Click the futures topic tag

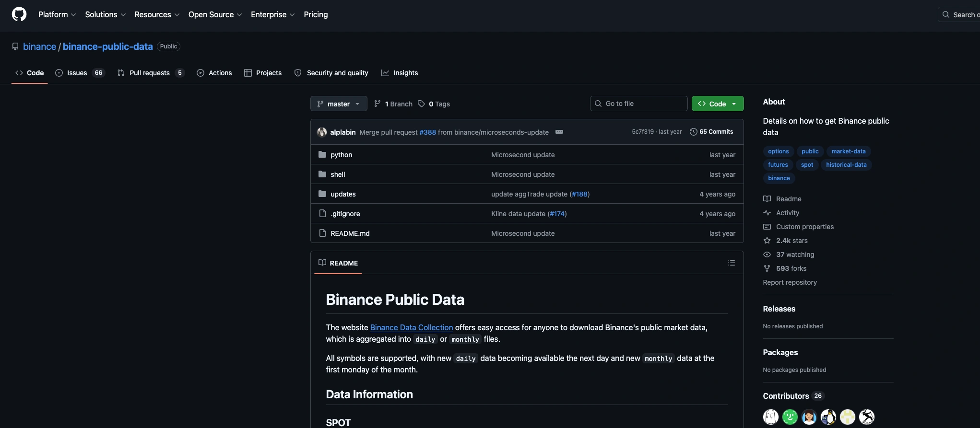[x=778, y=165]
